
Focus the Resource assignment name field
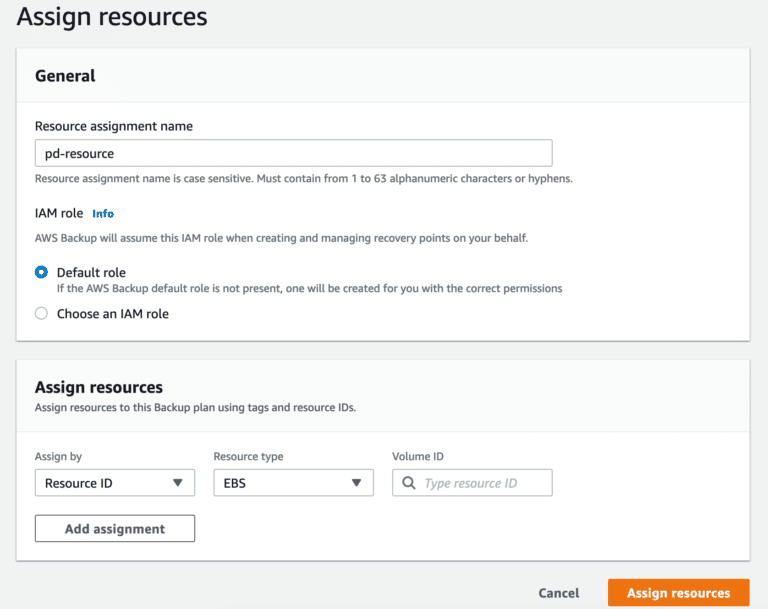coord(293,153)
